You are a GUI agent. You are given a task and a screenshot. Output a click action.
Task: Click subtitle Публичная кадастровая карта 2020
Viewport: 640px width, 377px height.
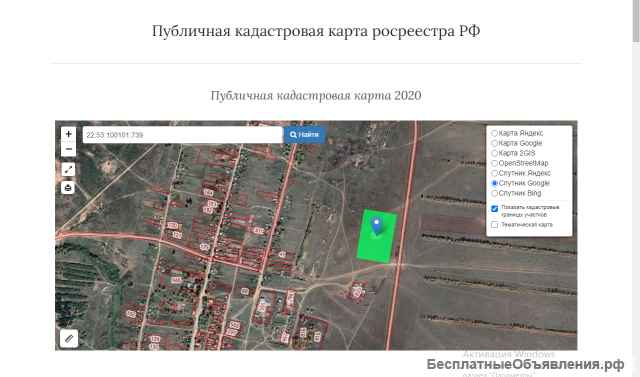pyautogui.click(x=316, y=95)
